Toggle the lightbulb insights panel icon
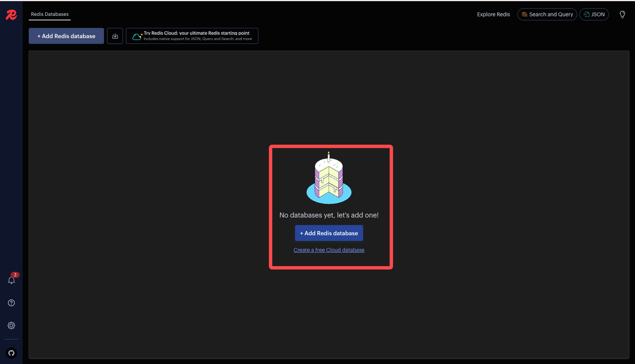The image size is (635, 364). (622, 14)
